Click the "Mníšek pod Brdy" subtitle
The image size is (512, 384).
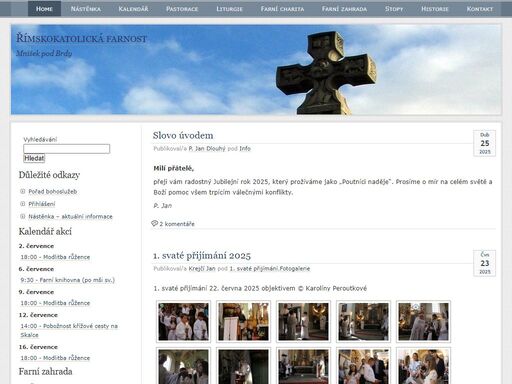44,53
